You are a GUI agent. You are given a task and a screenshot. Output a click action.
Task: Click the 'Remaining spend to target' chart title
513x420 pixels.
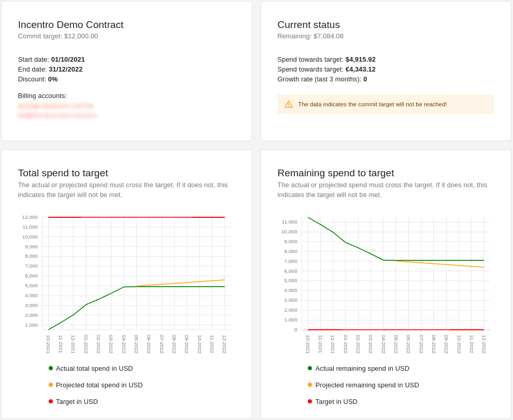coord(335,173)
